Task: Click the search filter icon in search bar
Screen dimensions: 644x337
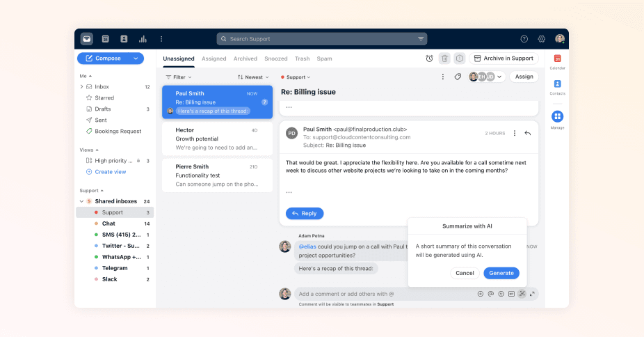Action: [x=421, y=38]
